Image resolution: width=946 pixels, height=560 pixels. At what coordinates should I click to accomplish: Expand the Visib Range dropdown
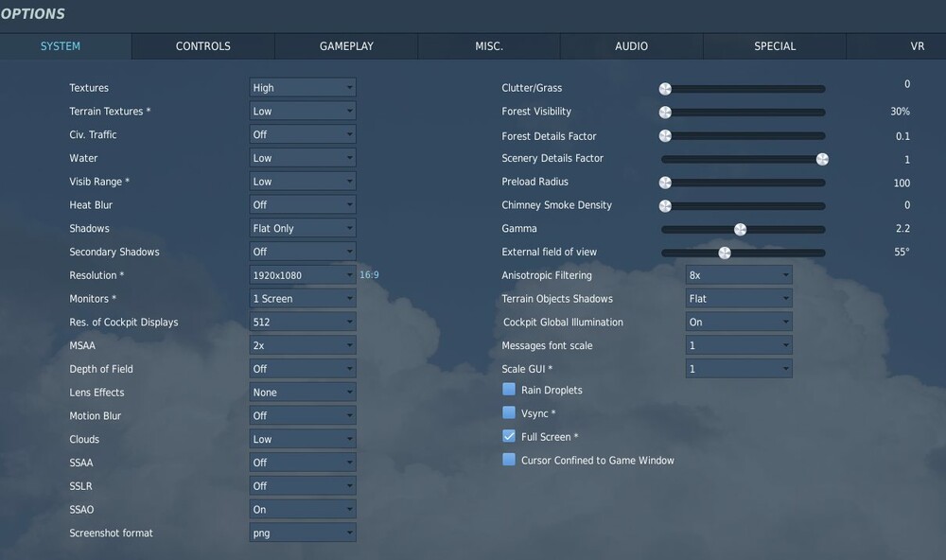coord(303,182)
